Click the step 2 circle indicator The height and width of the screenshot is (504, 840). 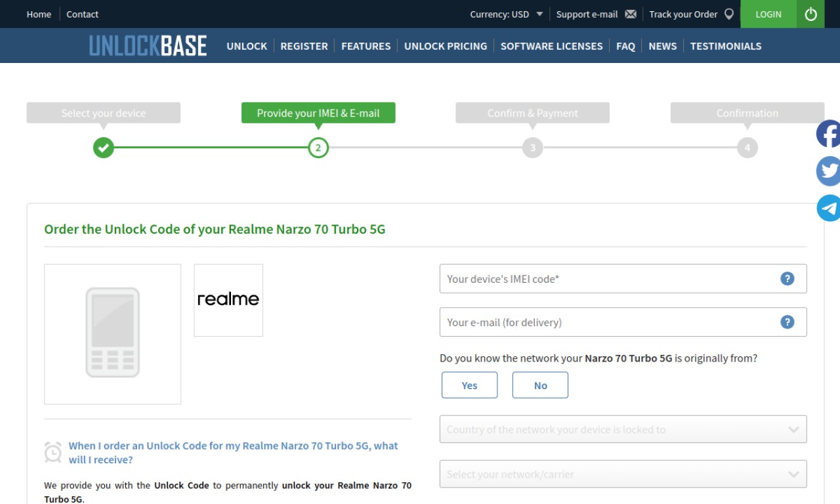[318, 148]
